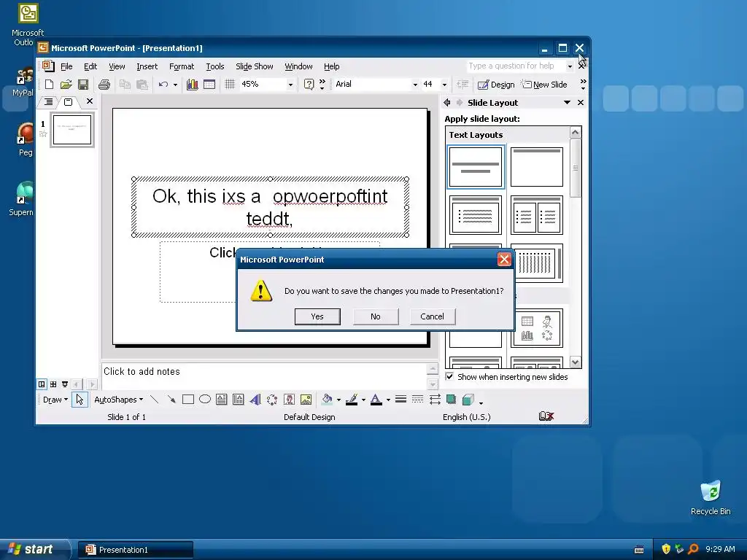Screen dimensions: 747x560
Task: Click the Type a question for help field
Action: 516,66
